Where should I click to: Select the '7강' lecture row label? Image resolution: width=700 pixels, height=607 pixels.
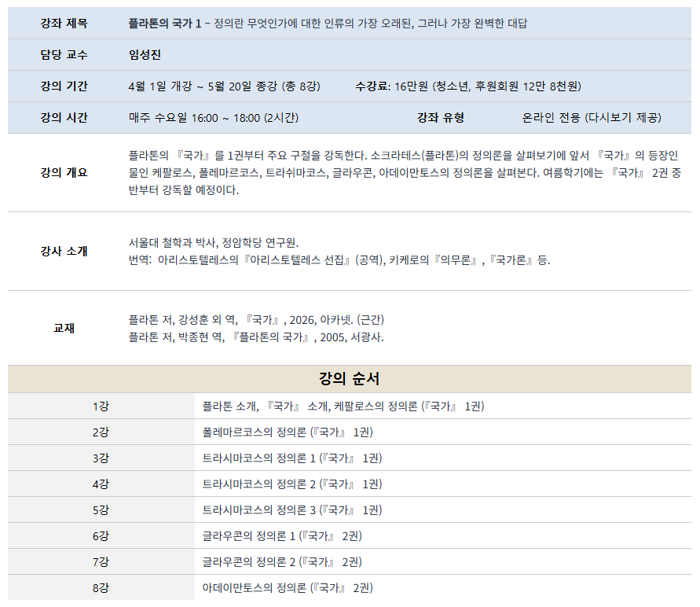coord(101,562)
